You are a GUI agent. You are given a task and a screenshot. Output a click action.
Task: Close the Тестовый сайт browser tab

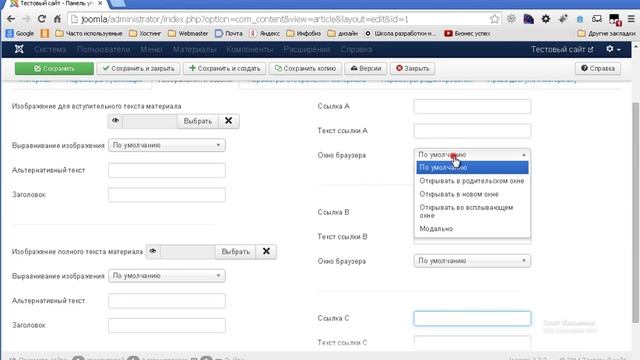100,3
